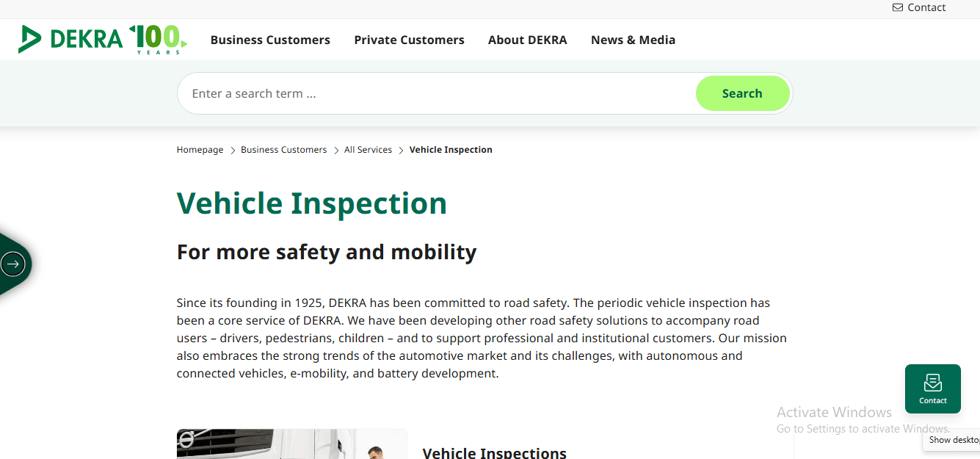Expand the left side arrow panel
Screen dimensions: 980x459
point(13,264)
